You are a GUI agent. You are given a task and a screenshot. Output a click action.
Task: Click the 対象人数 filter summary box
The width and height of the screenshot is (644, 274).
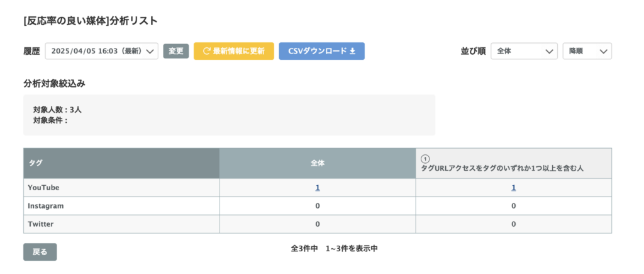point(229,115)
